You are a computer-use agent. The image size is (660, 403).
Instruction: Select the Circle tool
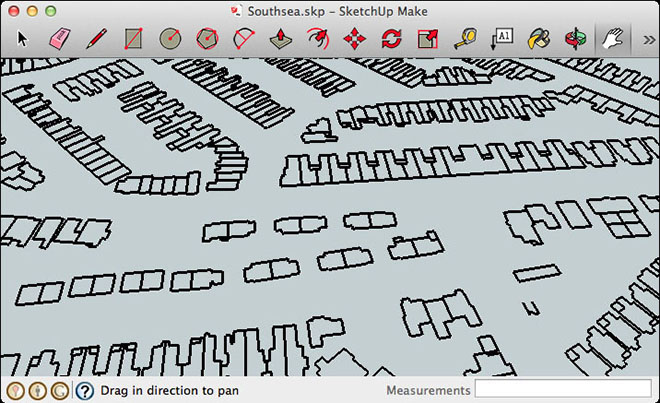pyautogui.click(x=170, y=39)
